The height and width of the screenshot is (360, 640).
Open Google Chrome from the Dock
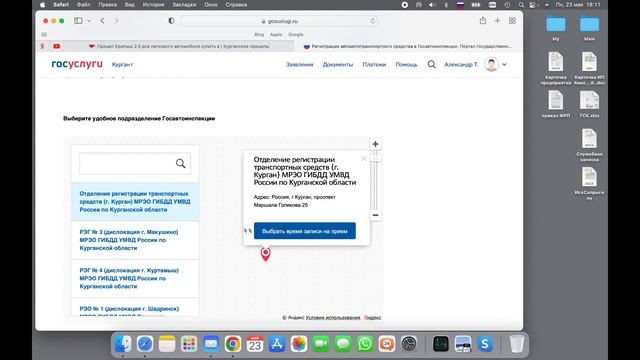233,344
